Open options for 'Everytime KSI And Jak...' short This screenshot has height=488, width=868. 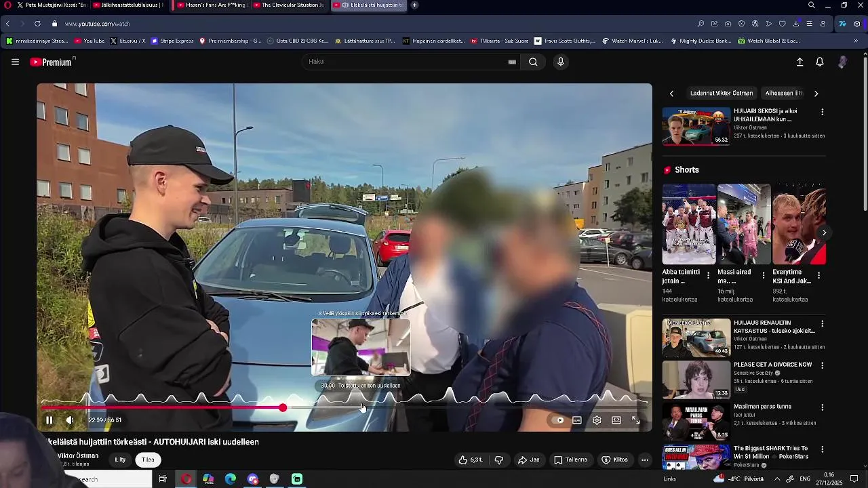point(818,276)
